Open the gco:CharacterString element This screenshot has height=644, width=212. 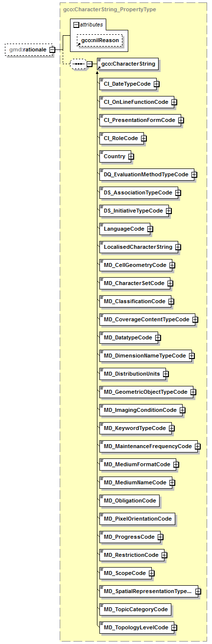pos(128,64)
